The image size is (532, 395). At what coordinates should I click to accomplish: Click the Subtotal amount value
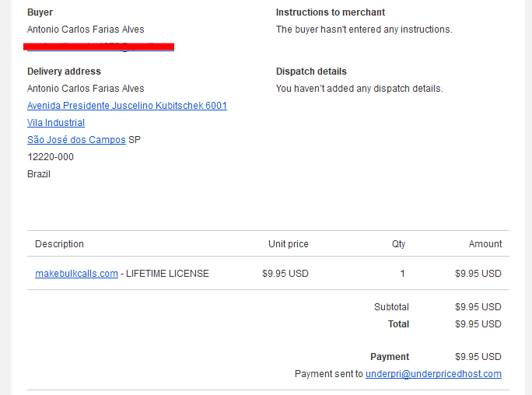point(478,307)
